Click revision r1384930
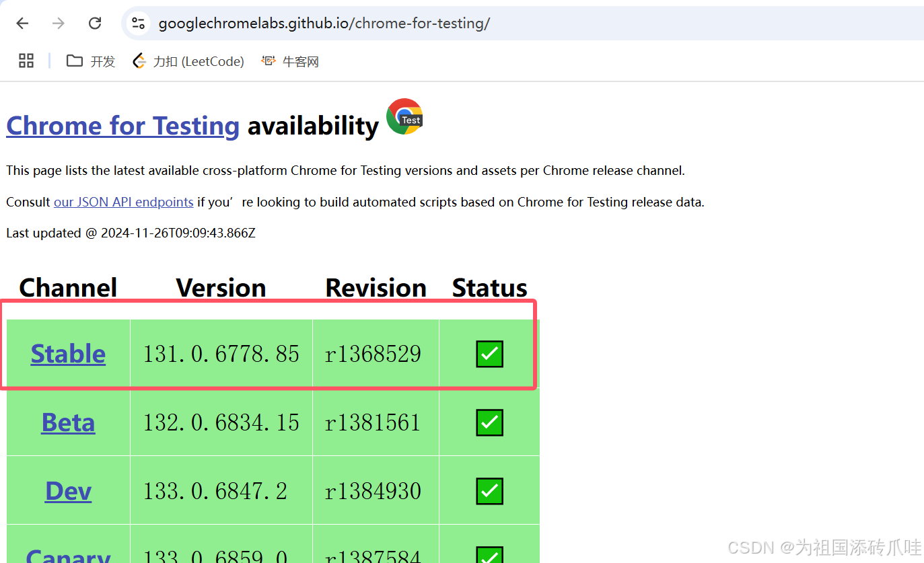 click(x=373, y=491)
